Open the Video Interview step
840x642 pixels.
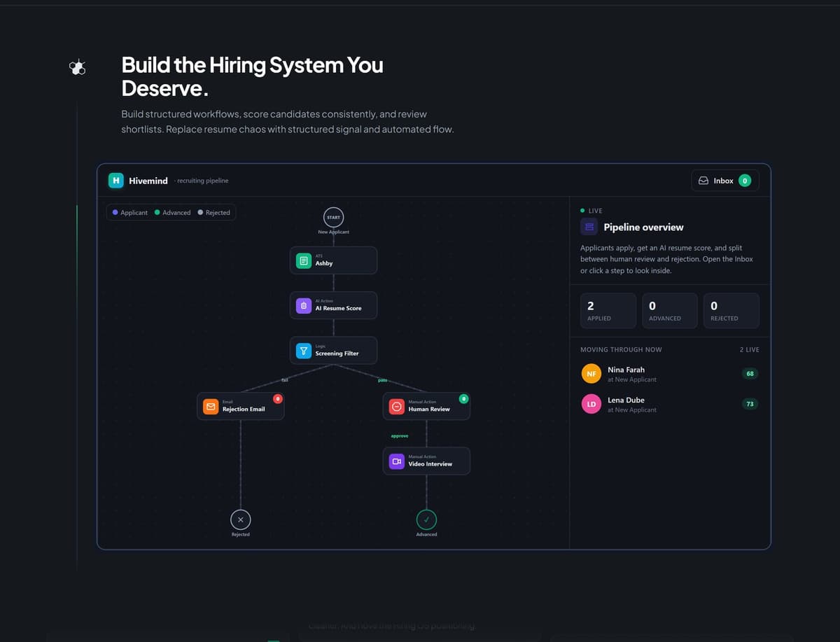tap(426, 461)
